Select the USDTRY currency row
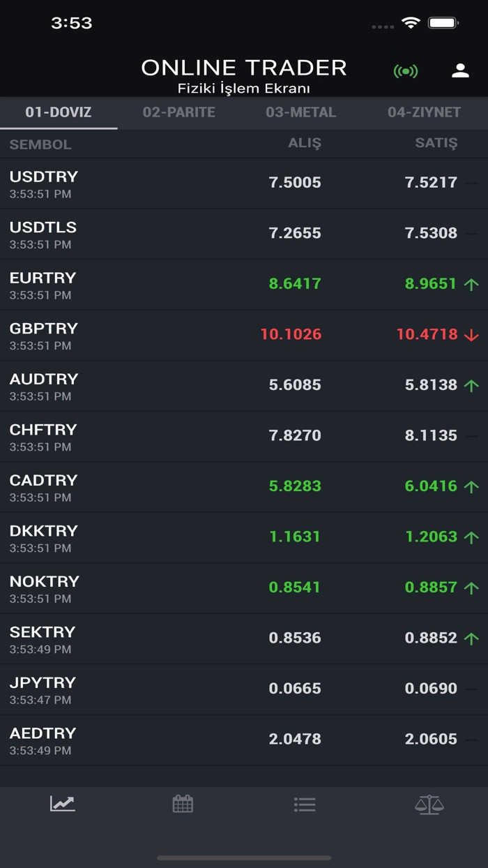Screen dimensions: 488x868 point(244,183)
